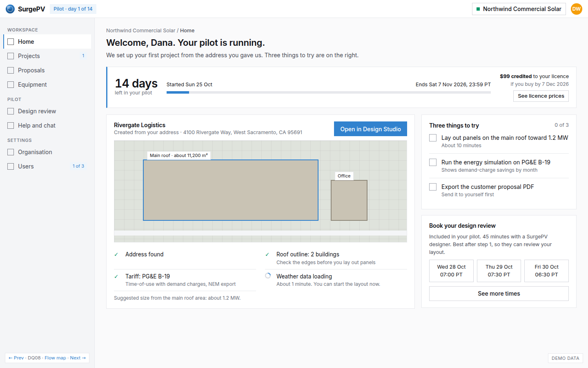The height and width of the screenshot is (368, 588).
Task: Click the 'Started Sun 25 Oct' label
Action: coord(189,85)
